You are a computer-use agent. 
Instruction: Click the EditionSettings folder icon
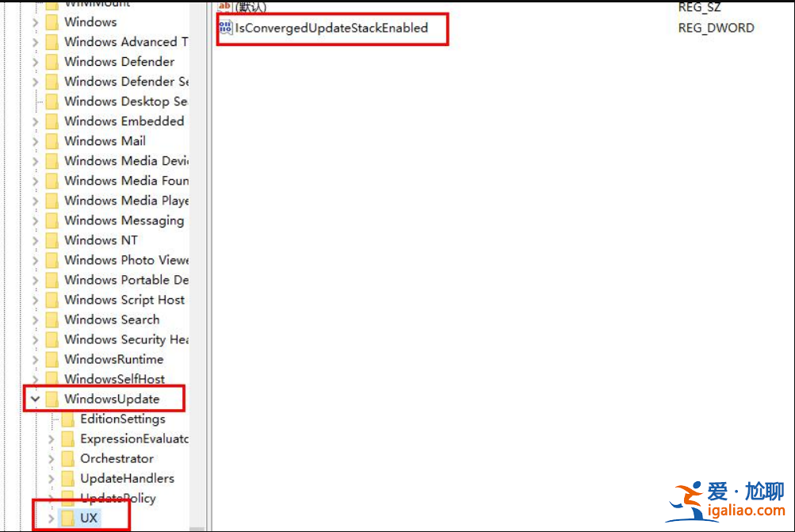pyautogui.click(x=67, y=419)
